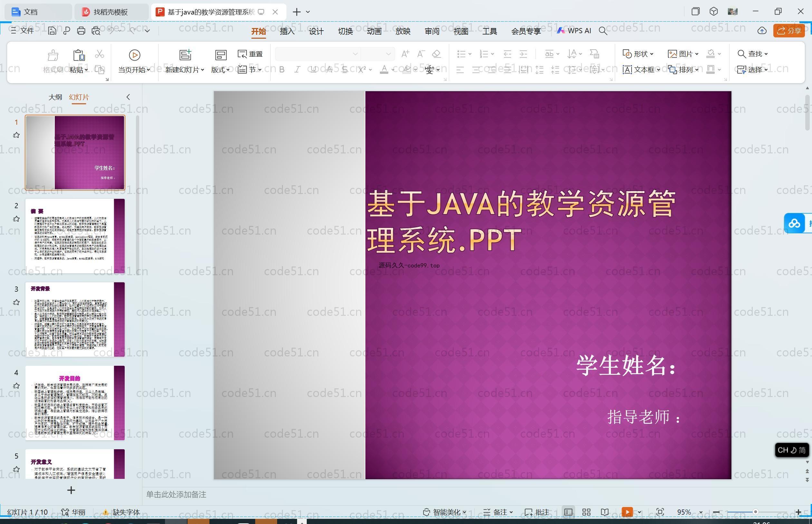Image resolution: width=812 pixels, height=524 pixels.
Task: Switch to the Outline pane tab
Action: pos(55,97)
